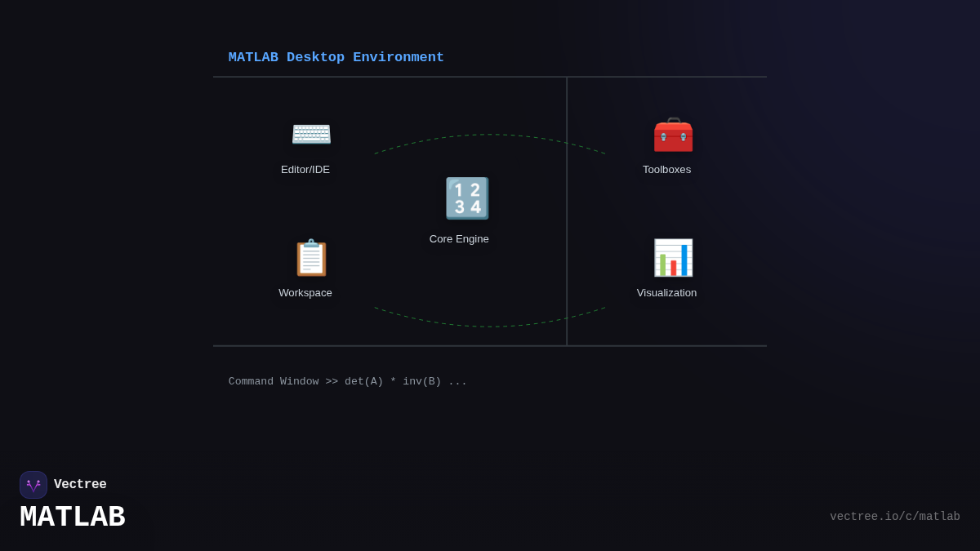The height and width of the screenshot is (551, 980).
Task: Click the Command Window det(A) * inv(B) prompt
Action: pyautogui.click(x=347, y=380)
